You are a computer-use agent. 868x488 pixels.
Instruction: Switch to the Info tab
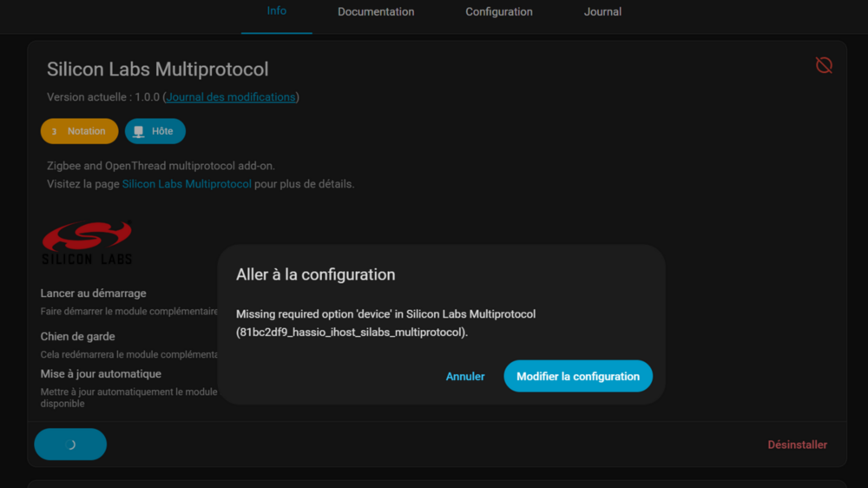(x=276, y=11)
